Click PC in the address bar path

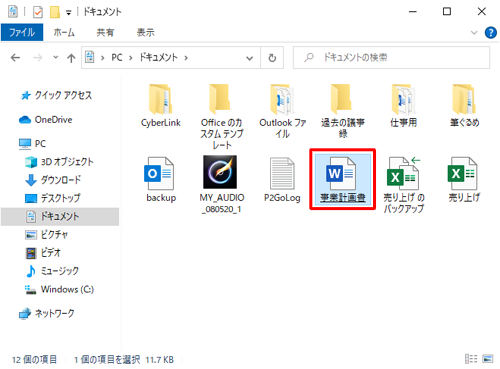pos(117,58)
